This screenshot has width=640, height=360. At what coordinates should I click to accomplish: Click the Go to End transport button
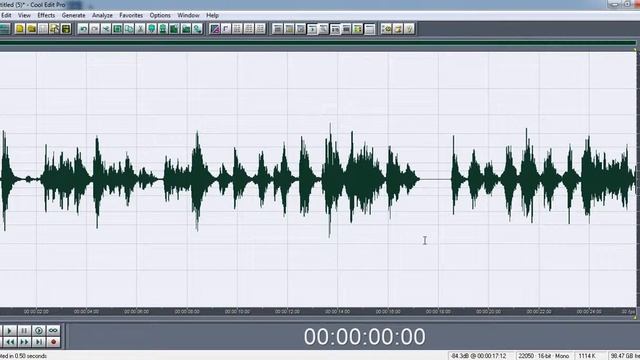39,342
